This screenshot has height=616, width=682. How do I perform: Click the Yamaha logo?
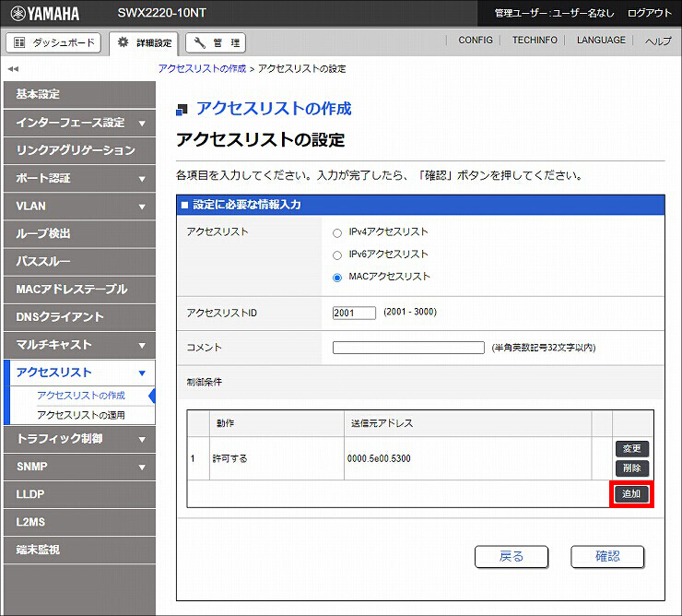[45, 14]
